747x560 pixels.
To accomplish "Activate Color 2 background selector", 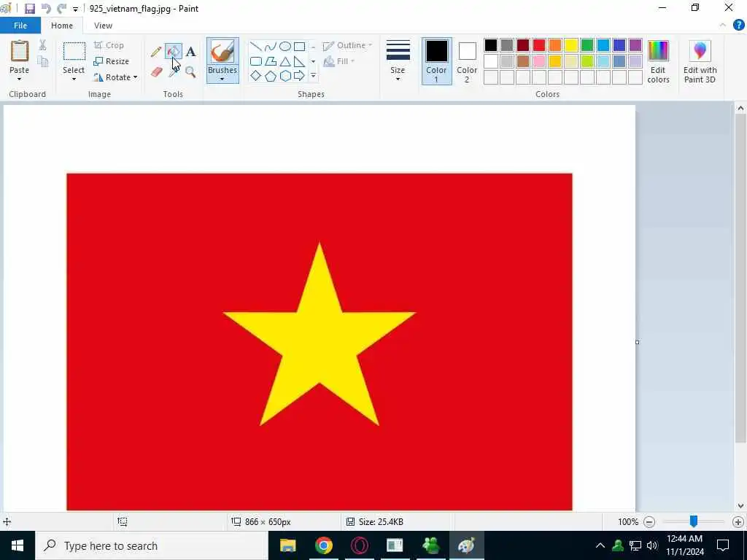I will (467, 61).
